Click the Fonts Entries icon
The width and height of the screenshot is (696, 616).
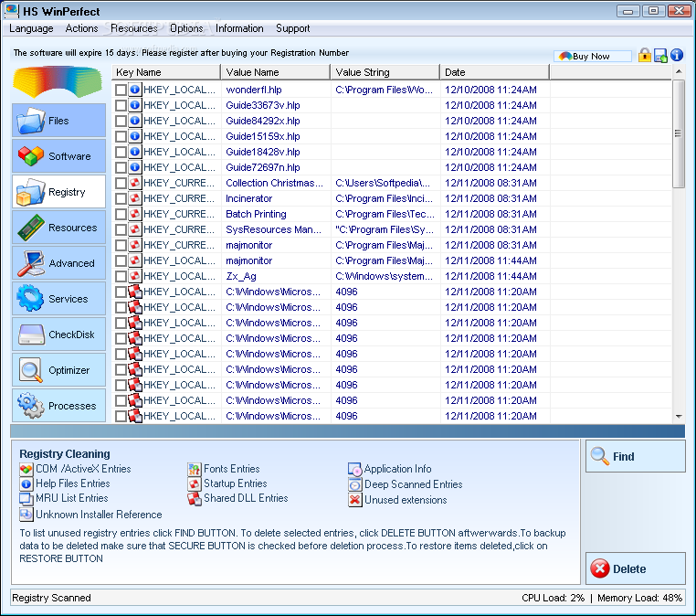click(194, 469)
